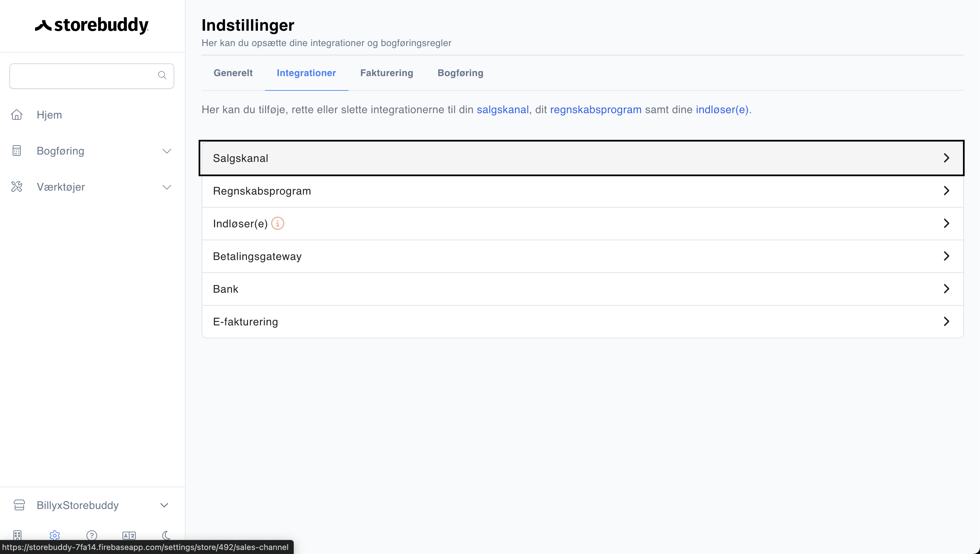
Task: Click the E-fakturering row chevron
Action: point(947,321)
